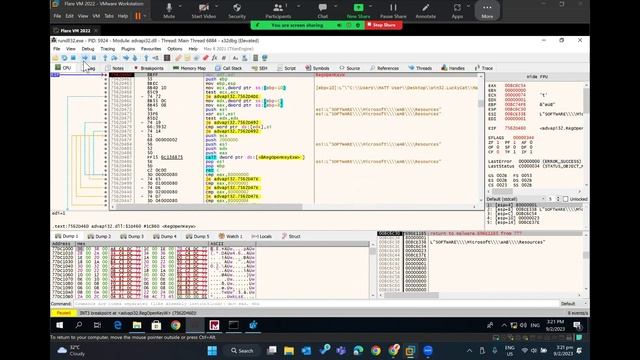Toggle the Unlocked checkbox in arguments panel

coord(565,199)
